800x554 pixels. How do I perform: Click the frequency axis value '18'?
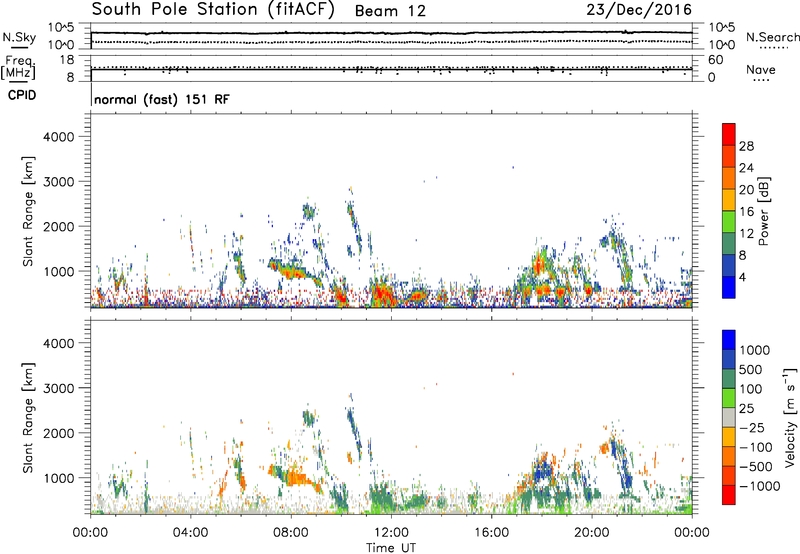[x=67, y=60]
